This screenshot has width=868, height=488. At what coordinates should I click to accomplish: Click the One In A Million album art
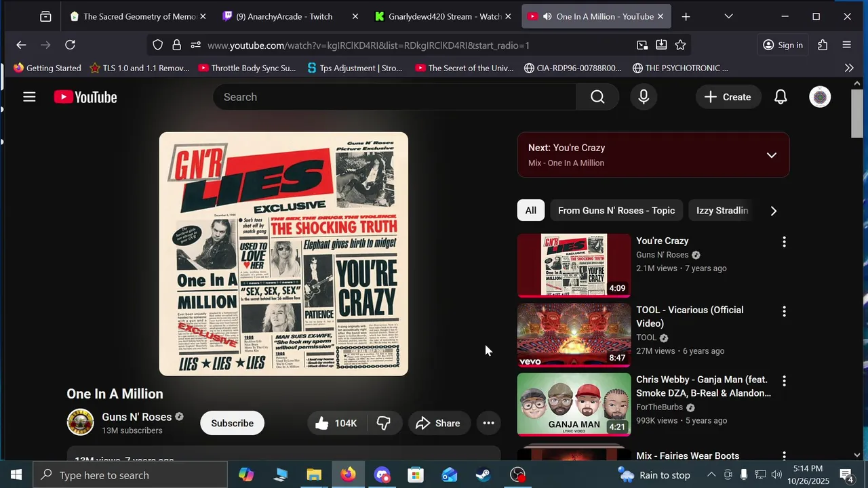coord(283,253)
